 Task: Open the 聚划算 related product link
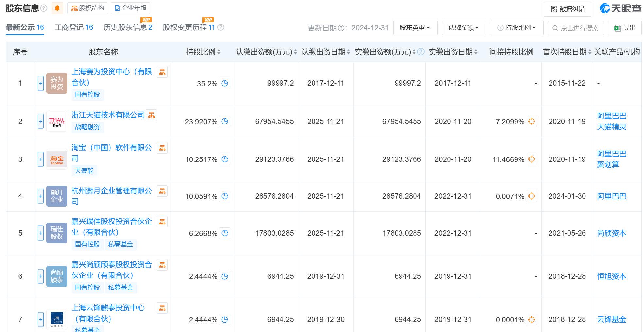pyautogui.click(x=608, y=164)
